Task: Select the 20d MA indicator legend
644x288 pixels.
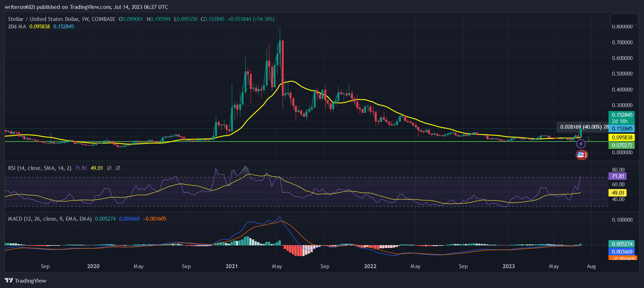Action: tap(17, 27)
